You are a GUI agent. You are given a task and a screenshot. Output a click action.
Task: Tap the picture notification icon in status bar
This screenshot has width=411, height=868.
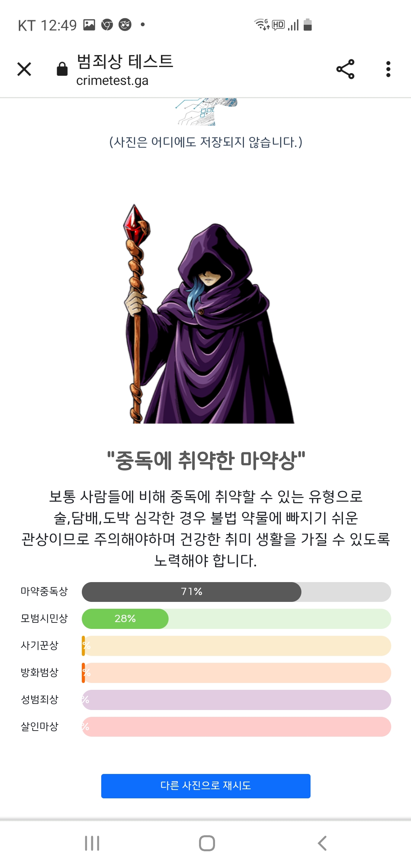(89, 25)
